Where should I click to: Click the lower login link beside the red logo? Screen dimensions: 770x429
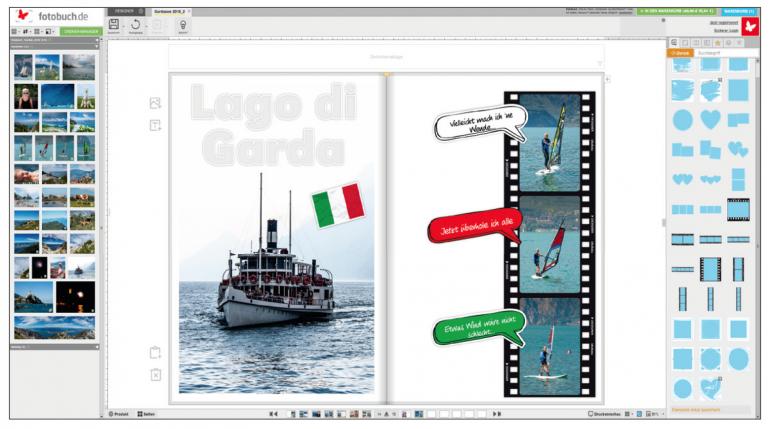726,30
